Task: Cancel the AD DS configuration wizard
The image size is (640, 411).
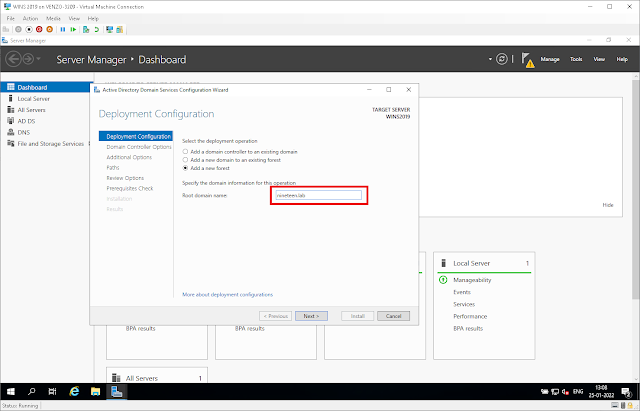Action: (x=393, y=316)
